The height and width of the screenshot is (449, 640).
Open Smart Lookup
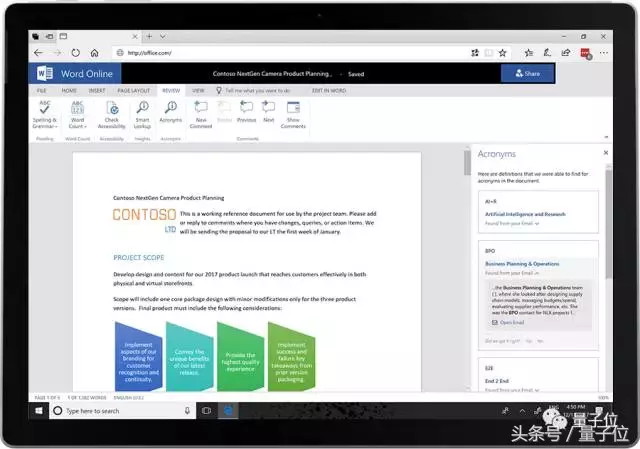[x=142, y=115]
